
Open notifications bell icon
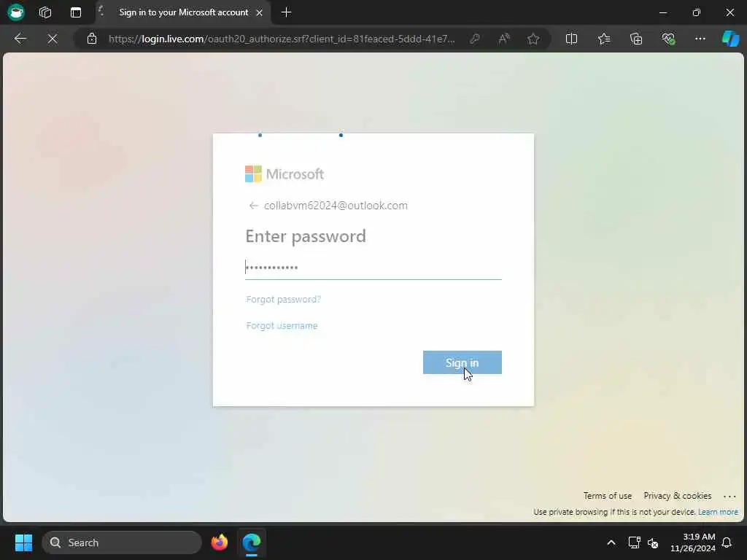pyautogui.click(x=727, y=542)
